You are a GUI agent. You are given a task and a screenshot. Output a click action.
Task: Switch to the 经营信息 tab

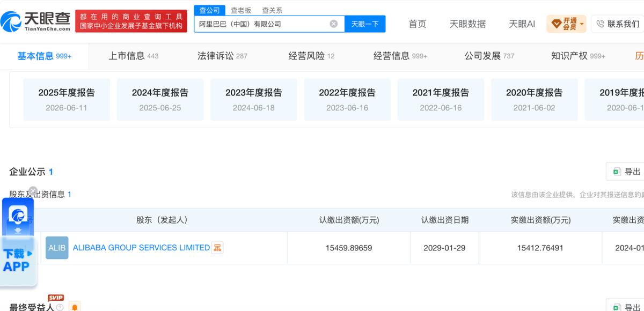pyautogui.click(x=400, y=56)
